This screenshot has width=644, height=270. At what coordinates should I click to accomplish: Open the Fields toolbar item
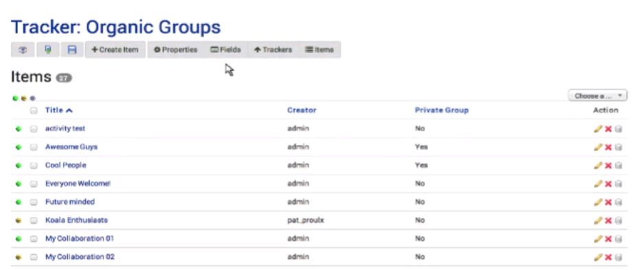[226, 49]
